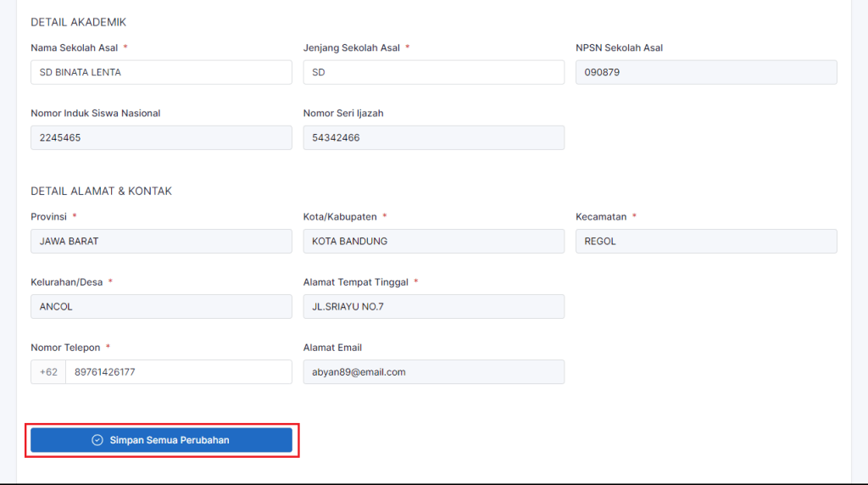This screenshot has width=868, height=485.
Task: Click the NPSN Sekolah Asal field
Action: coord(705,72)
